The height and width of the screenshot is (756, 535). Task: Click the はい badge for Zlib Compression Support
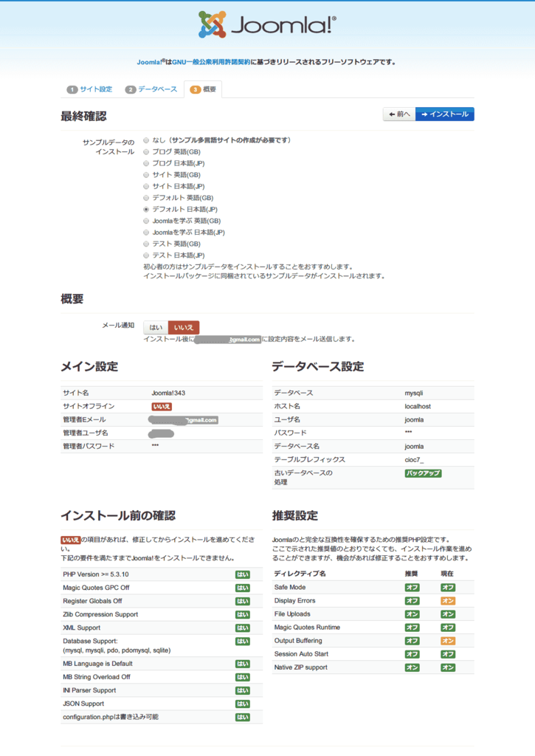tap(243, 615)
